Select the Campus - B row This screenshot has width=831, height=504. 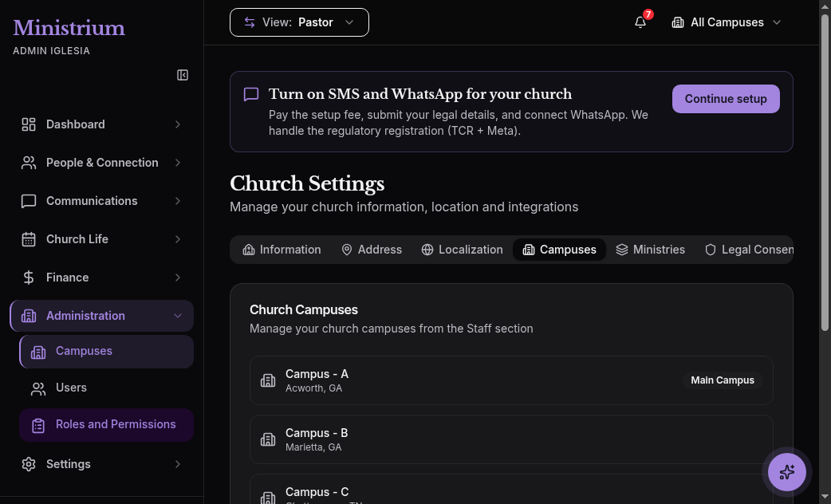(511, 439)
